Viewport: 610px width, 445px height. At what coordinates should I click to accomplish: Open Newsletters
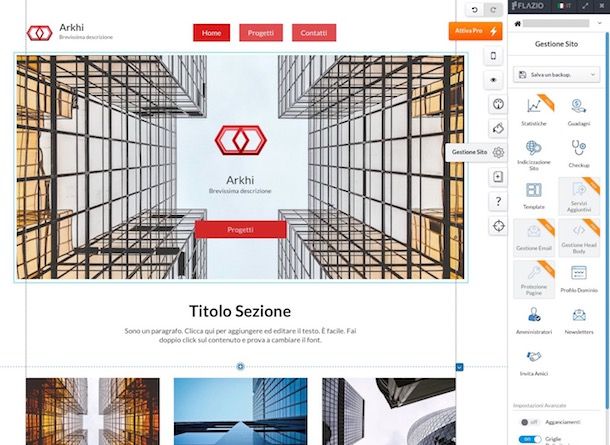(x=579, y=321)
